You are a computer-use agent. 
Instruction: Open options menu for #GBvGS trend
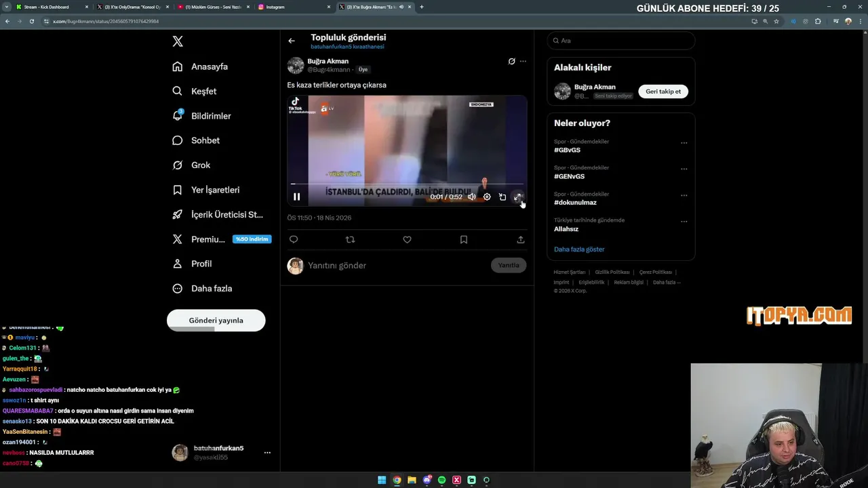click(x=684, y=143)
